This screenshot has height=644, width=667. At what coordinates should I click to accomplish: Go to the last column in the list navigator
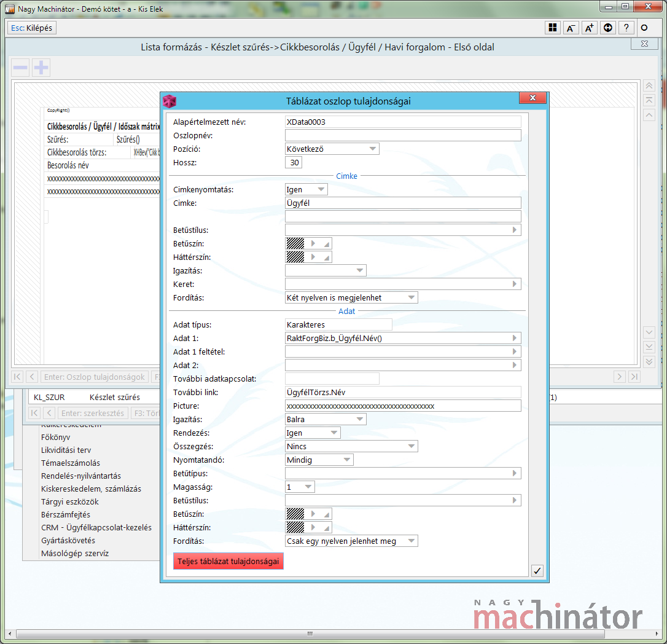[634, 377]
